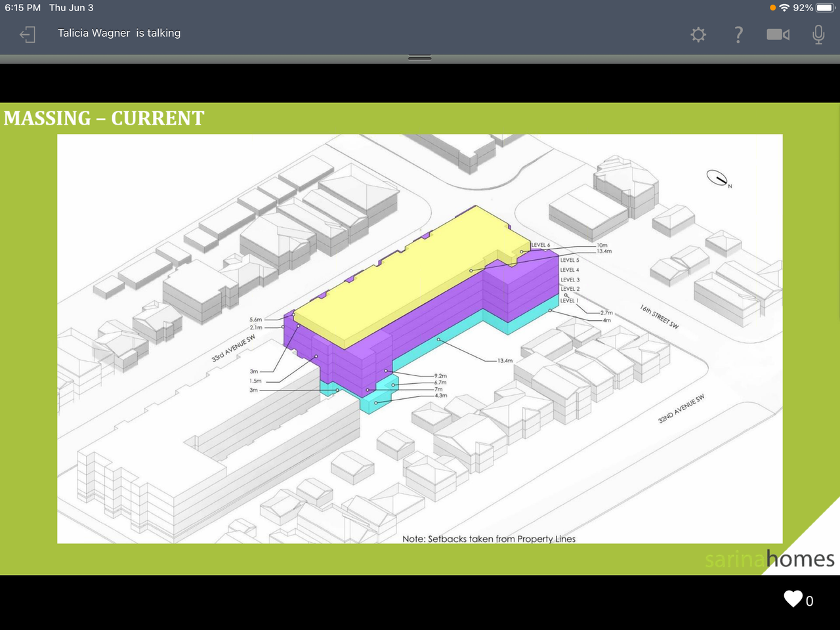Tap the orange recording dot indicator

(773, 8)
